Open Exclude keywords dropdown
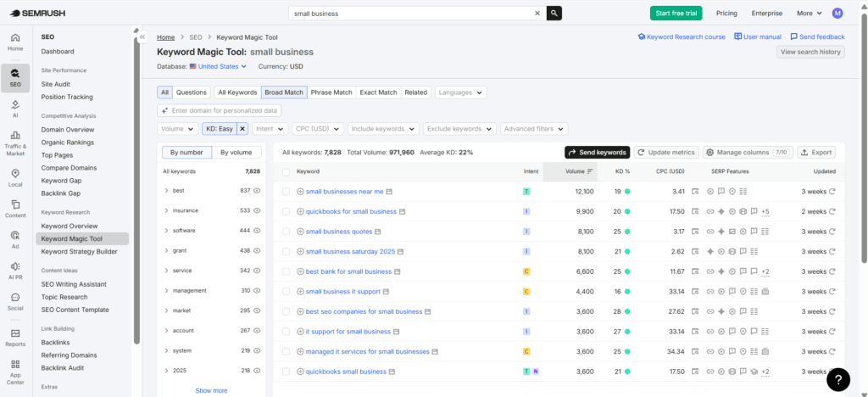Image resolution: width=868 pixels, height=397 pixels. point(459,128)
